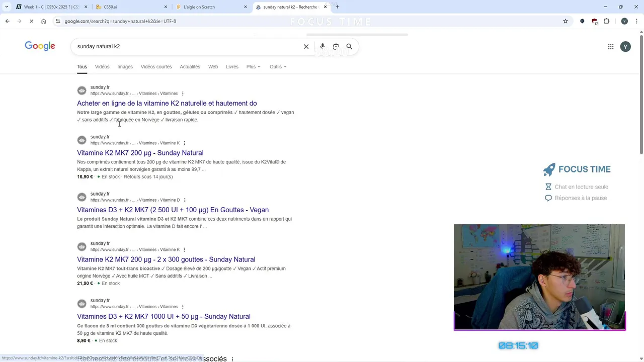Open options for first sunday.fr result
644x362 pixels.
(x=183, y=94)
